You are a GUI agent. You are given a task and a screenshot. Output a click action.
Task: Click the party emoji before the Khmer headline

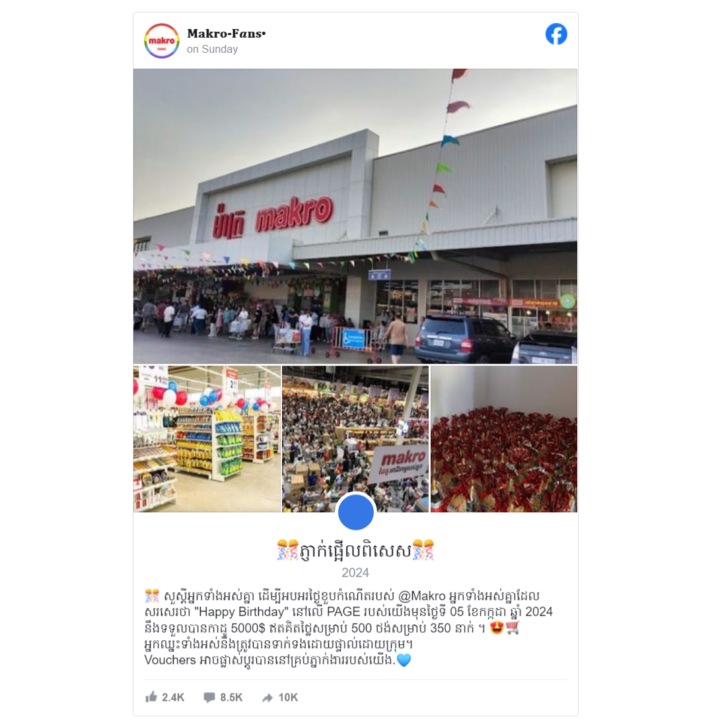coord(287,550)
